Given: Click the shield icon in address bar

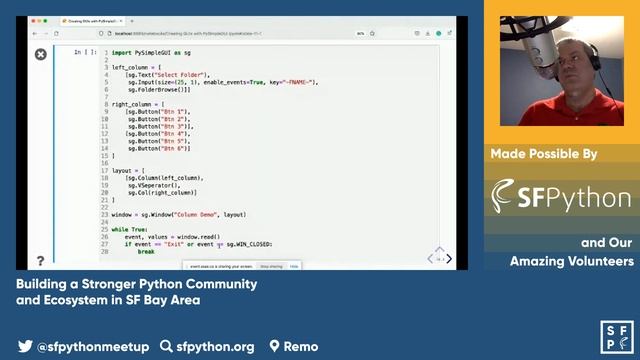Looking at the screenshot, I should [101, 33].
